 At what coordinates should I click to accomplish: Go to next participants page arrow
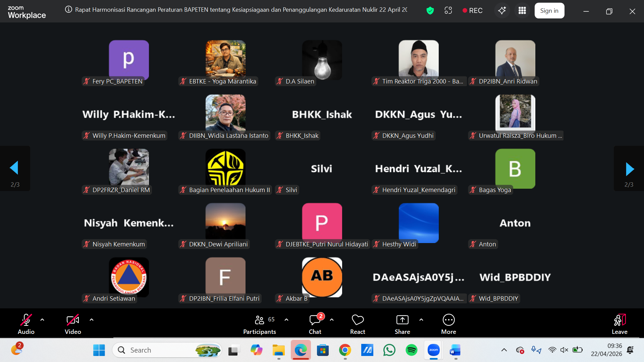click(x=629, y=169)
